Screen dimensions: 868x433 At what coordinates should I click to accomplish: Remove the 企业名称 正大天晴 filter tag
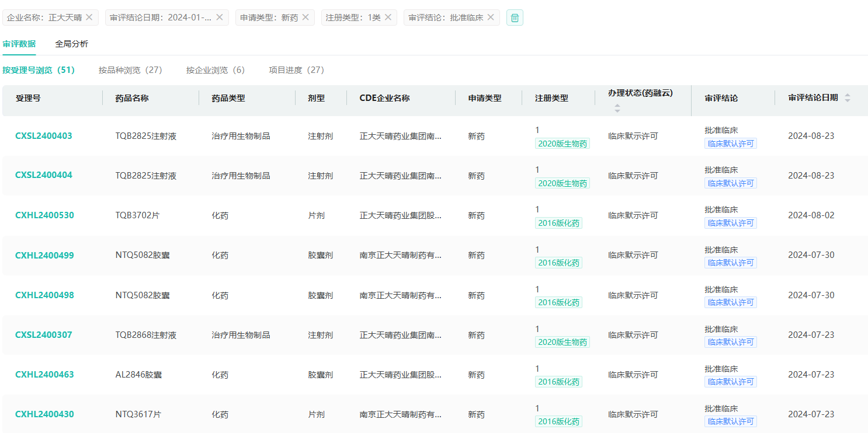tap(89, 18)
